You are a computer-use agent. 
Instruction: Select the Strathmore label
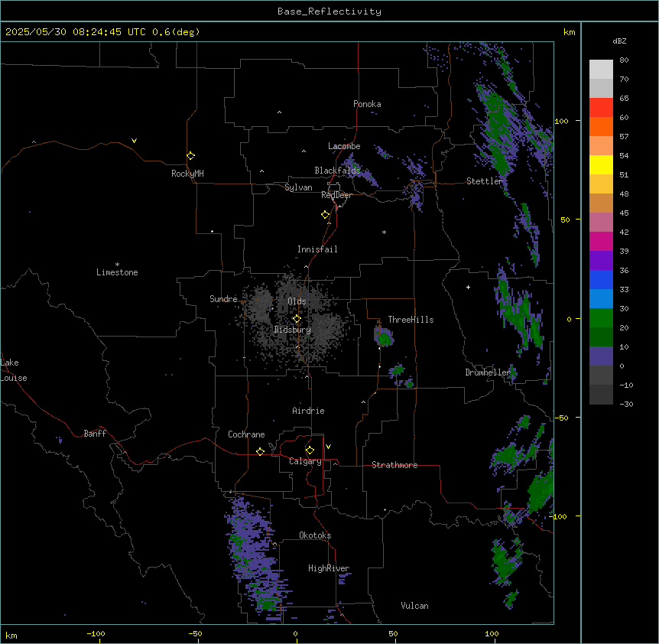coord(394,465)
